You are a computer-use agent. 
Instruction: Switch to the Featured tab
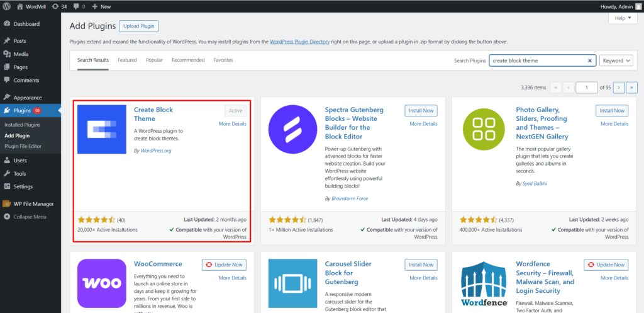pyautogui.click(x=127, y=60)
